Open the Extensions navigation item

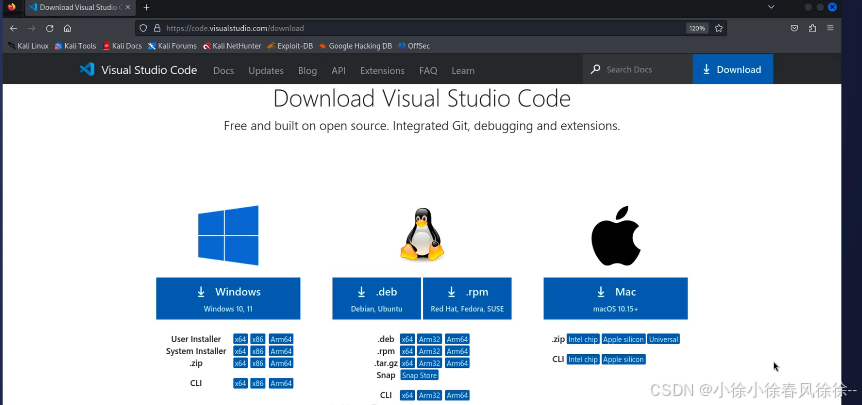click(382, 70)
